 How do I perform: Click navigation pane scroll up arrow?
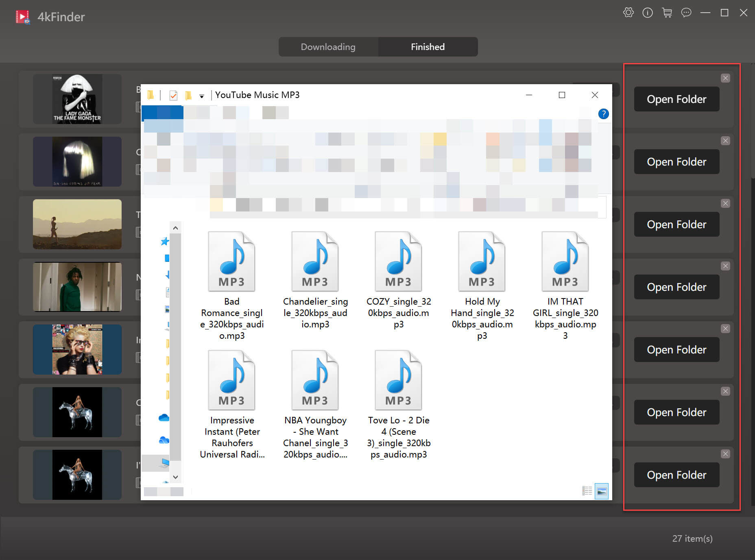click(x=175, y=228)
